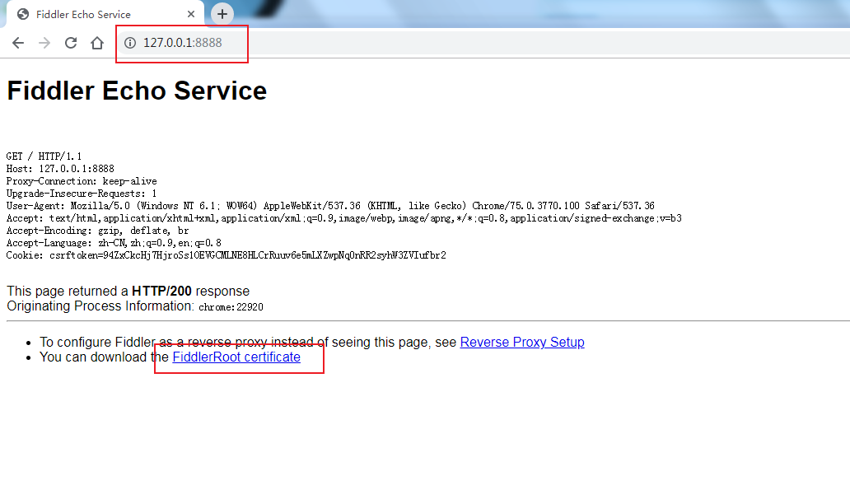This screenshot has width=850, height=504.
Task: Click the 'Host: 127.0.0.1:8888' line
Action: pos(60,169)
